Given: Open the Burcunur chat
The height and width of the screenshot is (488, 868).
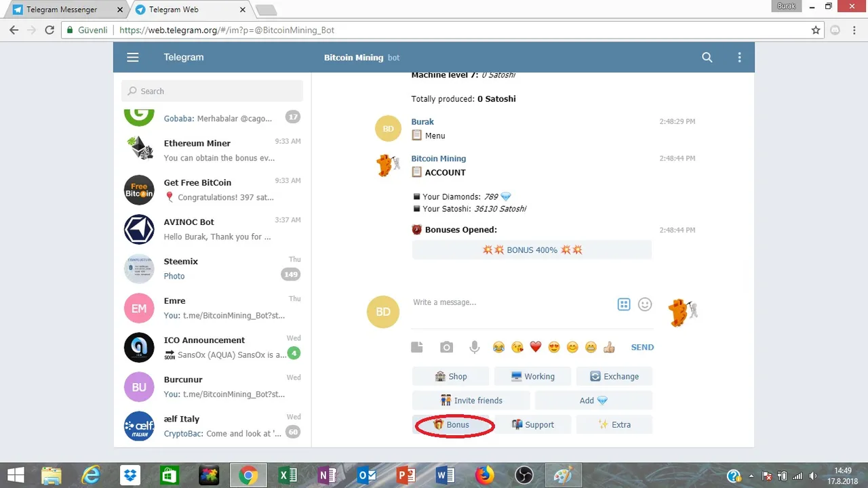Looking at the screenshot, I should (212, 386).
